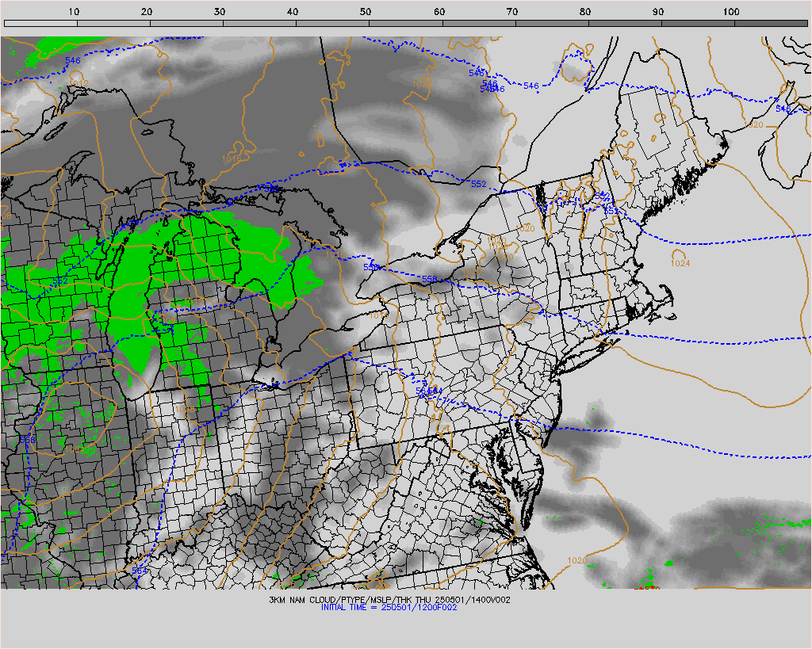Click the 100 label on the cloud scale
Screen dimensions: 812x649
pos(730,12)
